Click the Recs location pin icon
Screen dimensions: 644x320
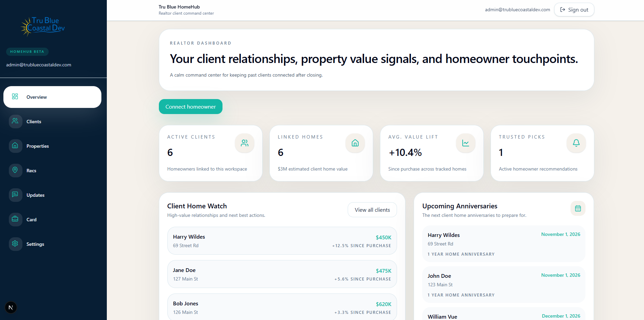point(15,170)
